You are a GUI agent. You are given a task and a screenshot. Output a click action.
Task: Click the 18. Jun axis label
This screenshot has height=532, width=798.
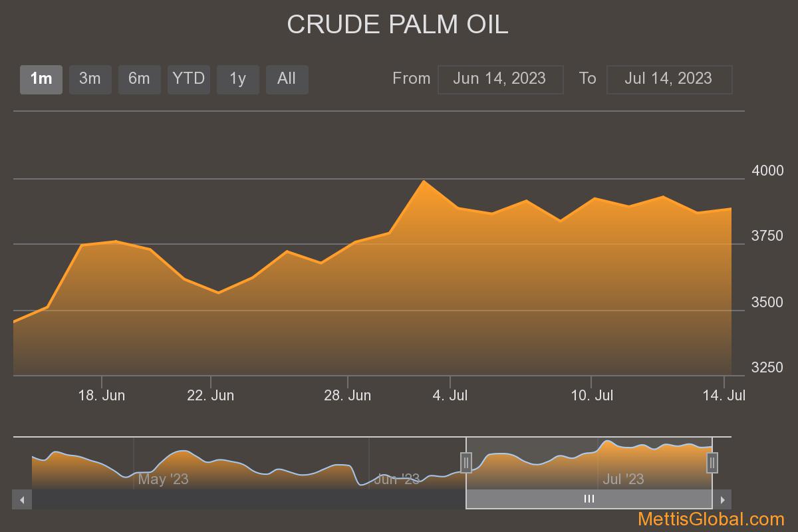[x=103, y=395]
